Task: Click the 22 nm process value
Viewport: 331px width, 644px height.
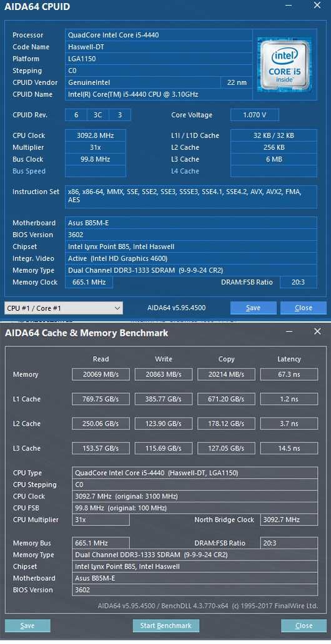Action: [237, 83]
